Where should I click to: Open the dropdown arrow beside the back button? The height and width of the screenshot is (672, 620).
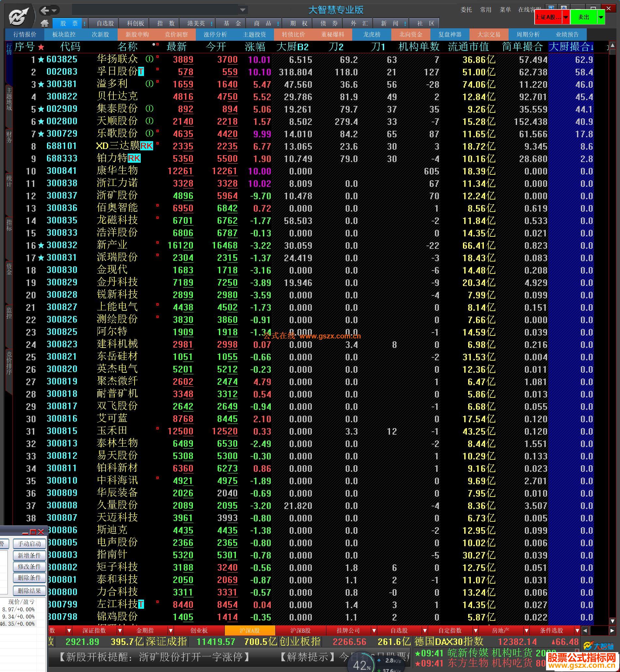click(54, 11)
